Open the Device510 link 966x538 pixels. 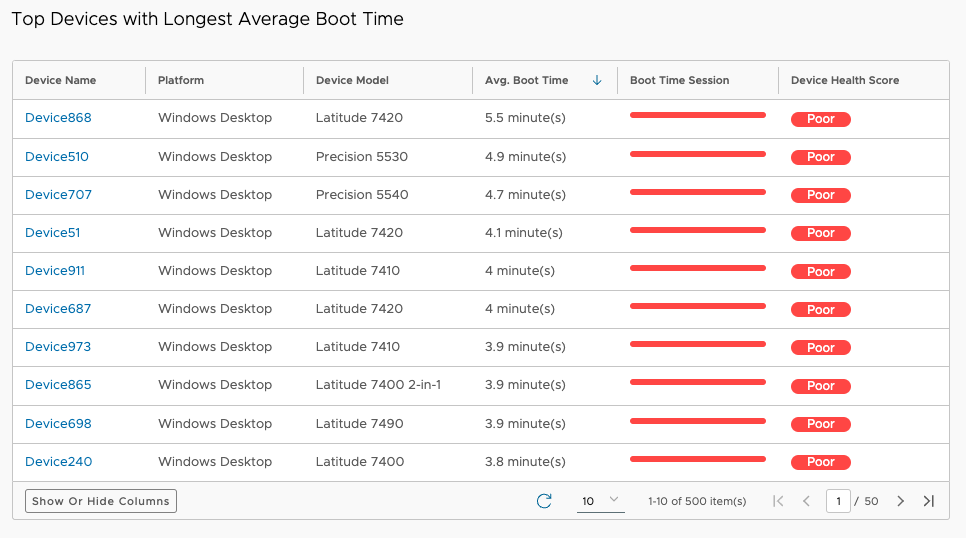click(57, 156)
